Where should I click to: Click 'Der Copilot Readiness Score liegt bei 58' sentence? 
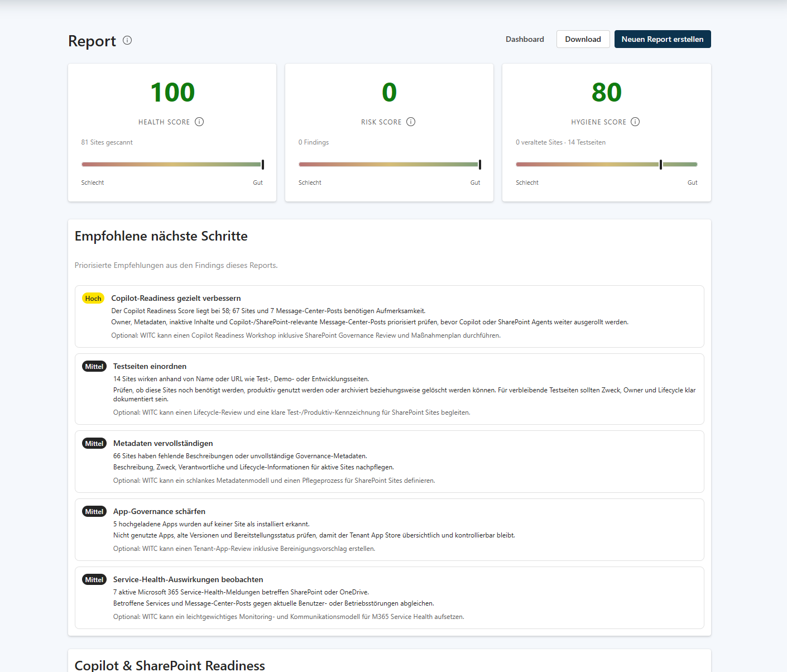click(x=268, y=311)
